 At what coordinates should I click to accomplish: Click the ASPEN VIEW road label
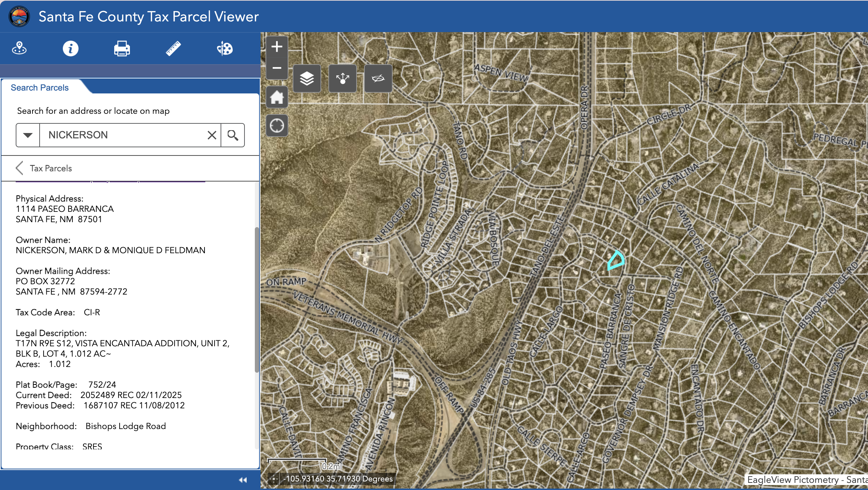pos(501,72)
